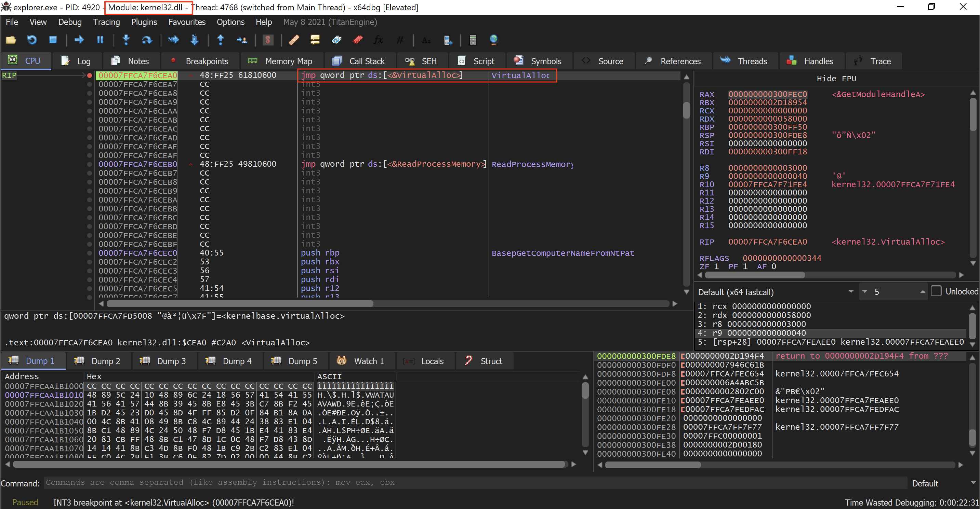
Task: Run to user code icon
Action: pyautogui.click(x=241, y=40)
